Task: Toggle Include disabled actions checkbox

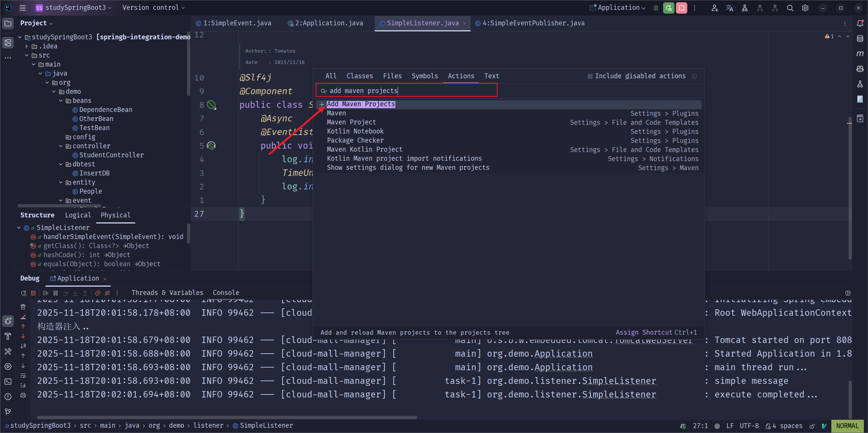Action: point(590,76)
